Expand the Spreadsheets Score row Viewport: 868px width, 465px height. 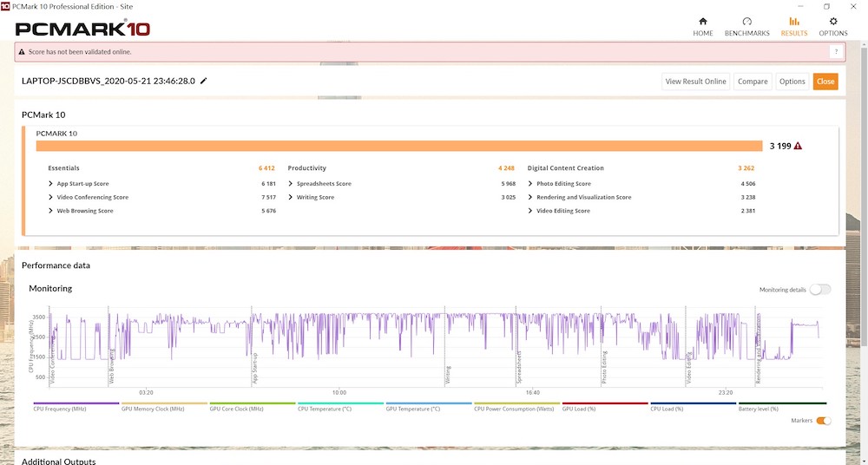(x=292, y=184)
